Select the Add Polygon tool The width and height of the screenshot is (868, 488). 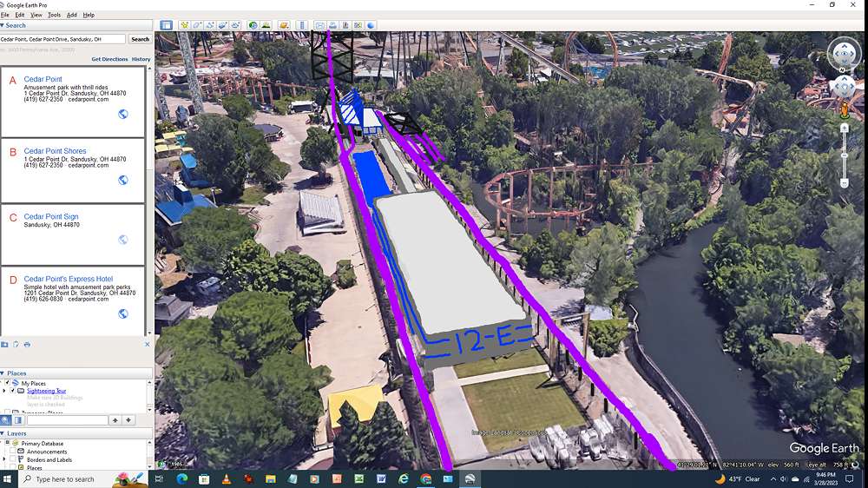(x=197, y=25)
